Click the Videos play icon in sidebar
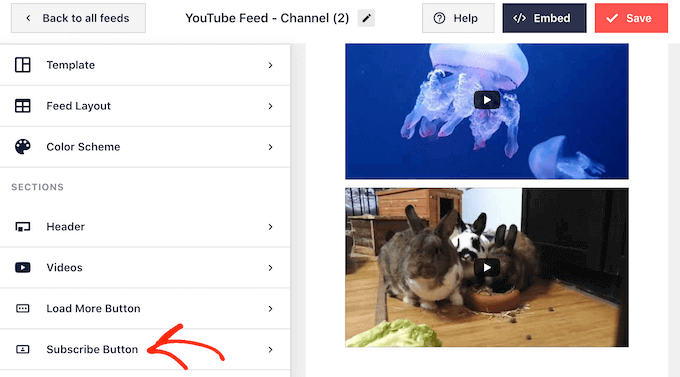Image resolution: width=680 pixels, height=377 pixels. [x=23, y=268]
